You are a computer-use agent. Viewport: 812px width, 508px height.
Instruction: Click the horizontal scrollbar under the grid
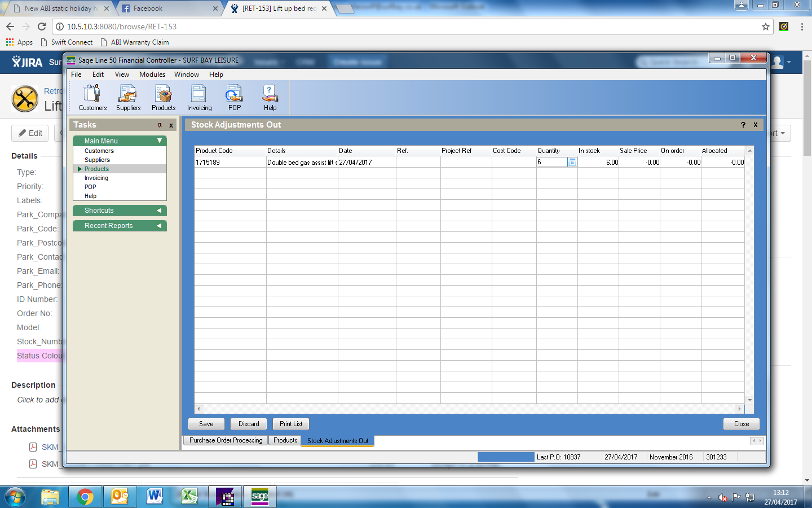468,409
